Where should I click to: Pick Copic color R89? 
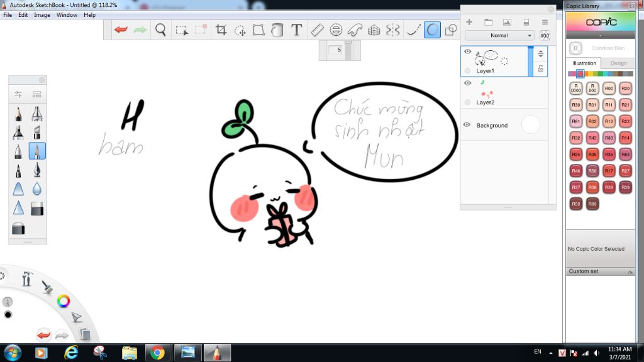[592, 204]
